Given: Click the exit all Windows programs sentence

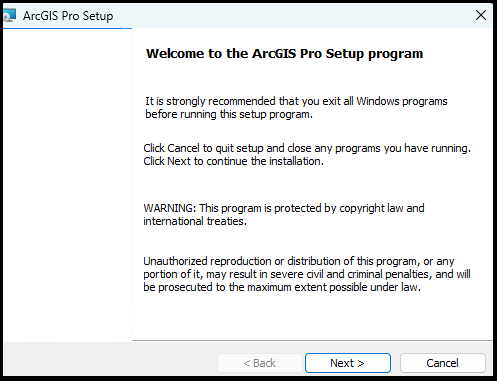Looking at the screenshot, I should tap(296, 101).
